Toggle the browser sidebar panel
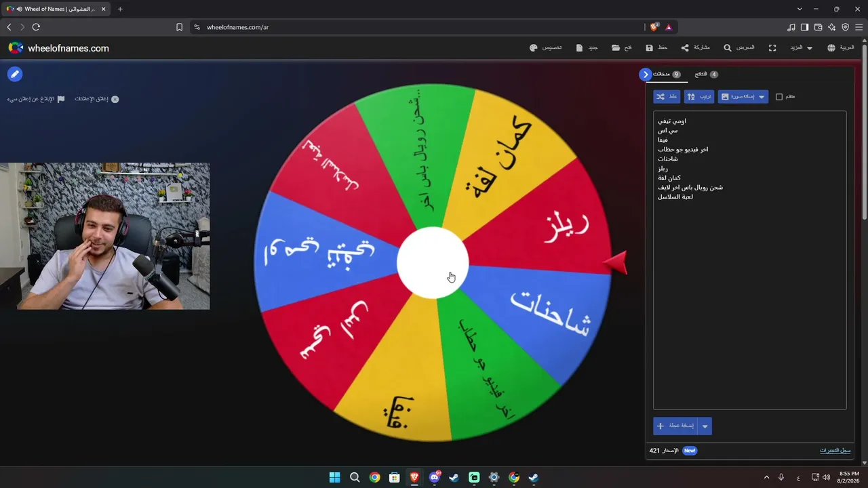The image size is (868, 488). (x=805, y=27)
